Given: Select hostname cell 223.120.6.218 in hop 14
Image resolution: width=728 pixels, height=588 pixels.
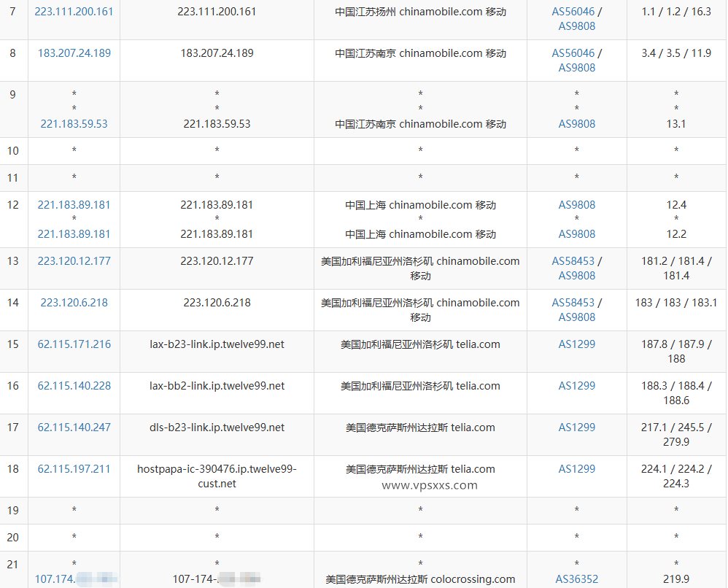Looking at the screenshot, I should pos(217,303).
